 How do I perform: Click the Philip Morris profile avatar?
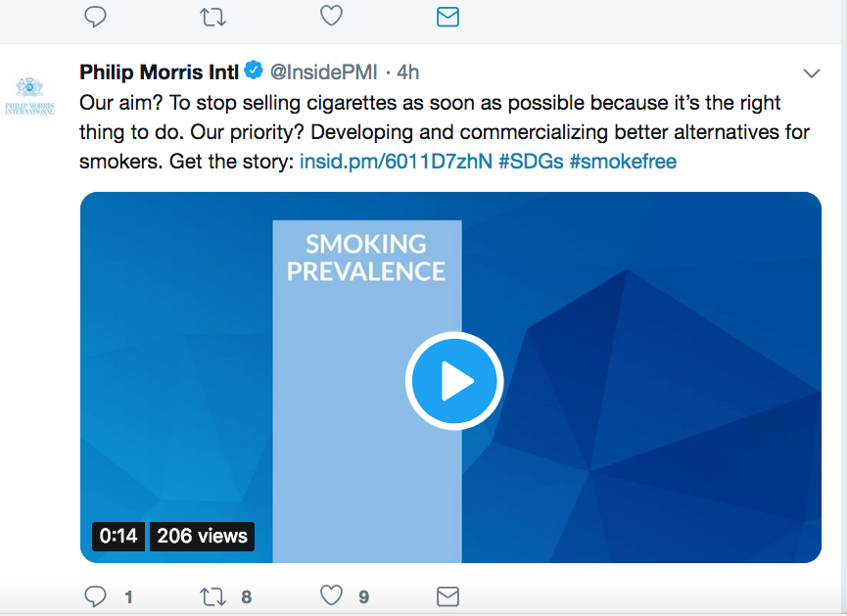click(30, 94)
